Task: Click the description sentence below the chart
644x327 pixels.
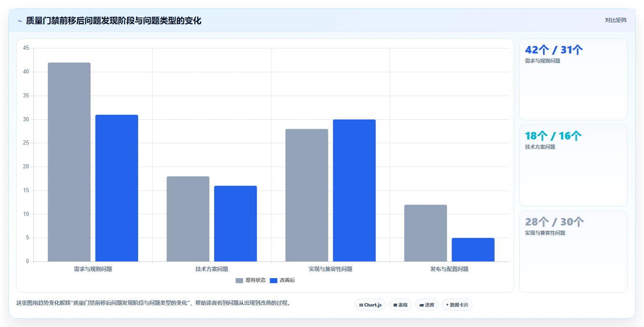Action: (153, 303)
